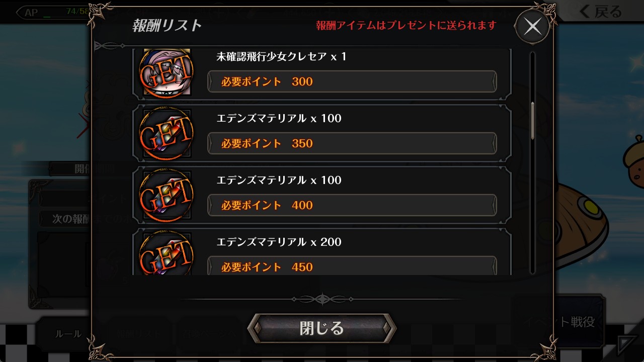Tap GET icon for 350 point reward
This screenshot has height=362, width=644.
(x=166, y=134)
